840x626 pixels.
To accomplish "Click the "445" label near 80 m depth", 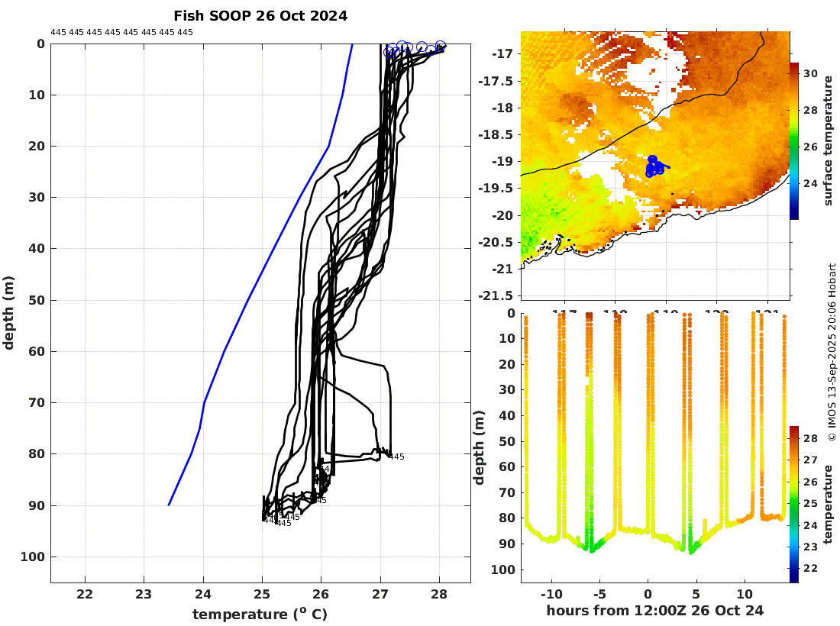I will point(396,457).
